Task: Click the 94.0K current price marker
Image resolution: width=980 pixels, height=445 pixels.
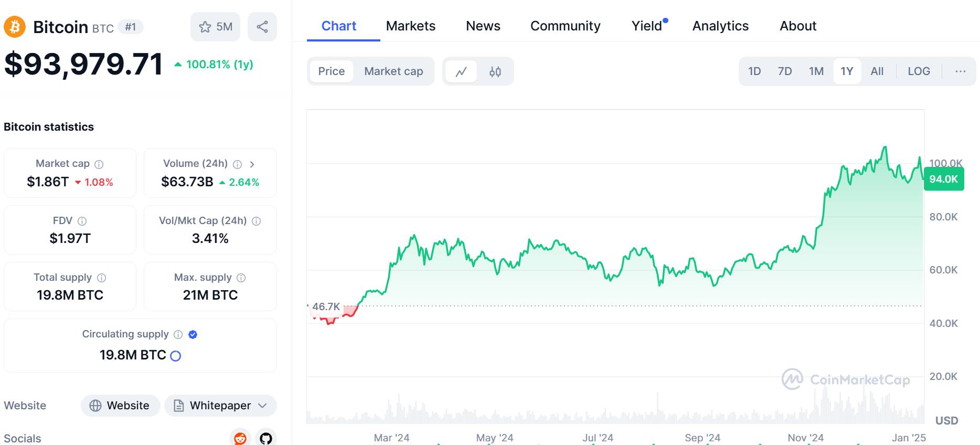Action: click(x=943, y=179)
